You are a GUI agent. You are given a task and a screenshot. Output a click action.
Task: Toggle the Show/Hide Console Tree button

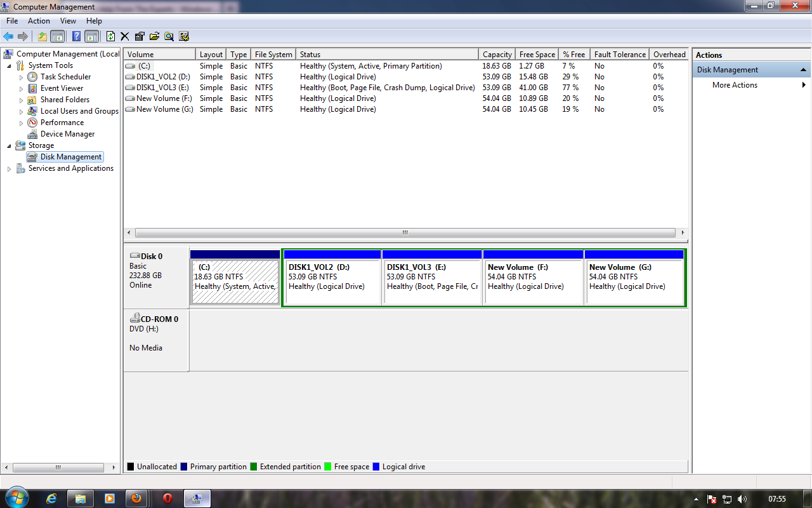pyautogui.click(x=58, y=37)
